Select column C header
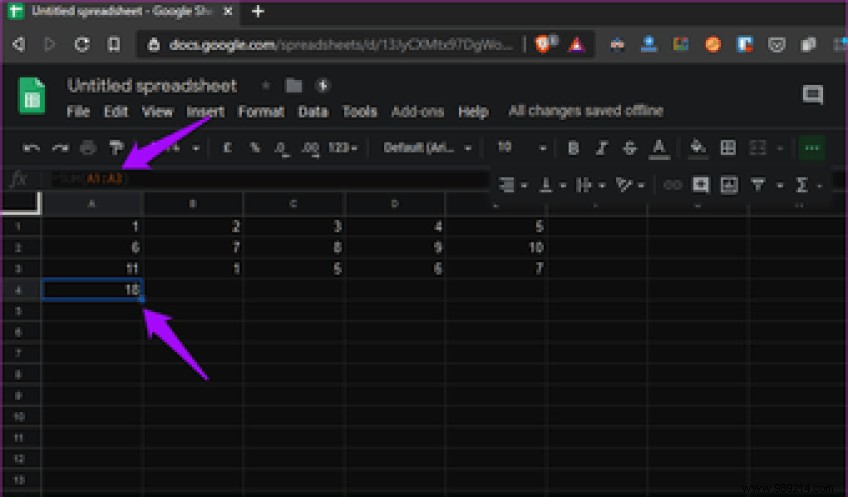The image size is (848, 497). coord(293,204)
